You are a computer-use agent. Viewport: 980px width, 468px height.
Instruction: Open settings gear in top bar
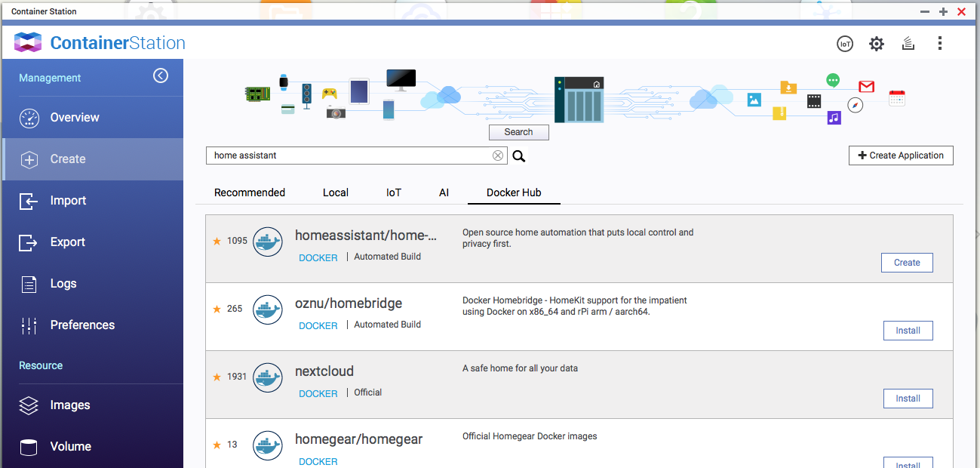pyautogui.click(x=876, y=44)
